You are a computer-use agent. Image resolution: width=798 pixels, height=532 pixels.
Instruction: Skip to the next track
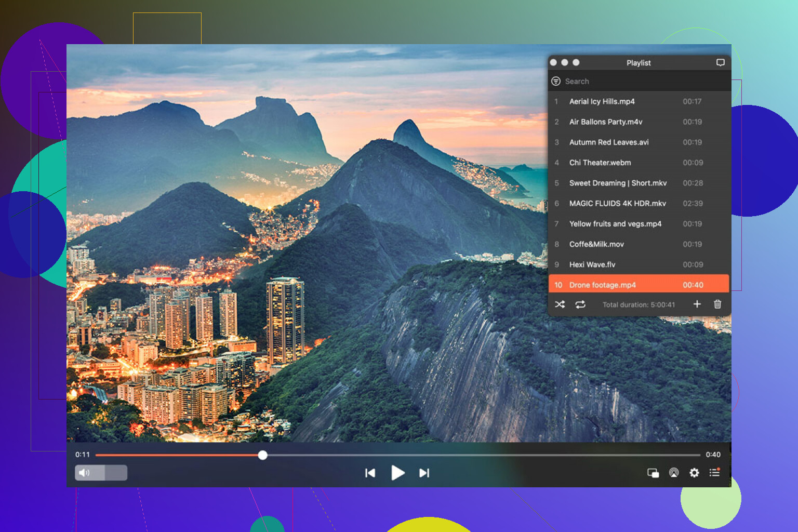tap(424, 473)
